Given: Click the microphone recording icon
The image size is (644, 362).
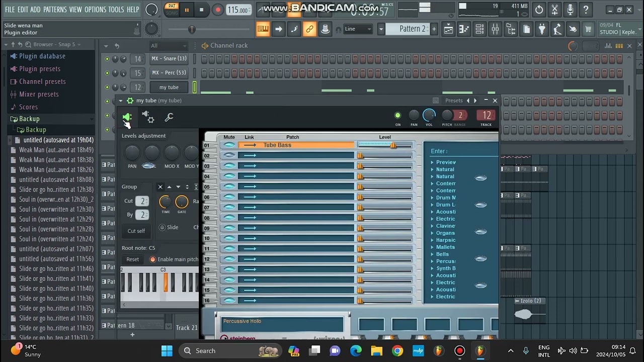Looking at the screenshot, I should [570, 10].
